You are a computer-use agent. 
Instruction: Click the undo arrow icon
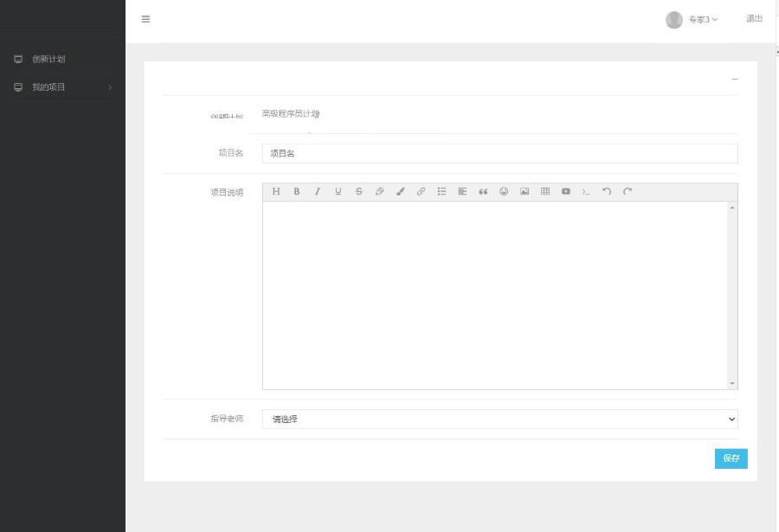[x=607, y=192]
